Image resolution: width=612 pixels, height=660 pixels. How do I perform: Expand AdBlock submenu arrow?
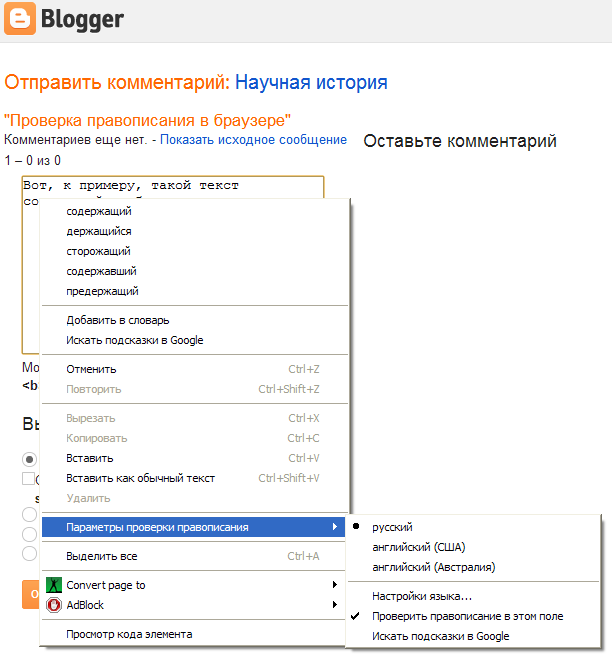click(335, 605)
